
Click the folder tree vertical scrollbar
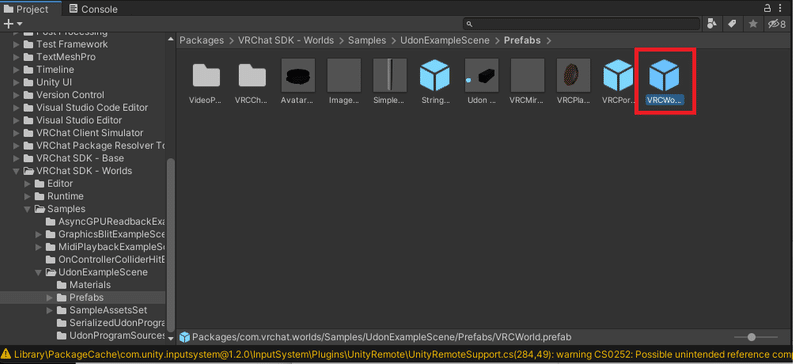point(171,245)
